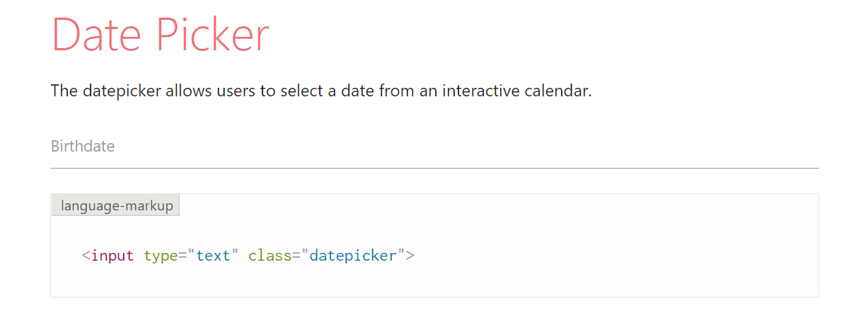Click the Birthdate placeholder label

pyautogui.click(x=83, y=147)
